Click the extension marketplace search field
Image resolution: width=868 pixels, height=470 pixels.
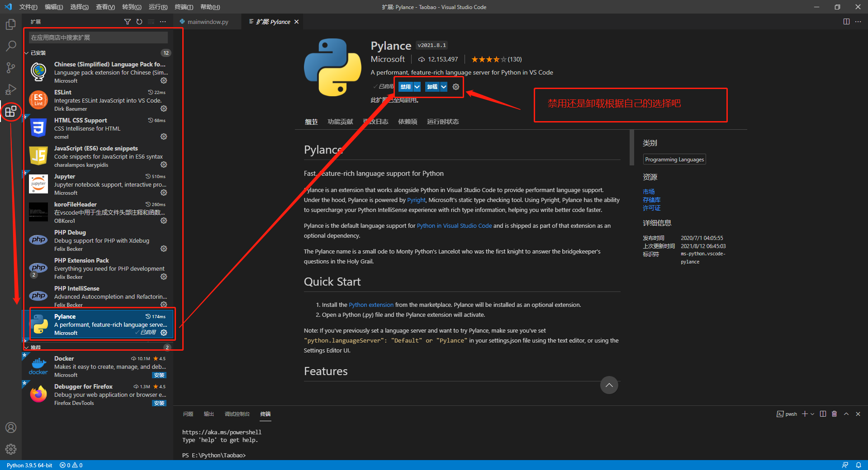coord(98,37)
